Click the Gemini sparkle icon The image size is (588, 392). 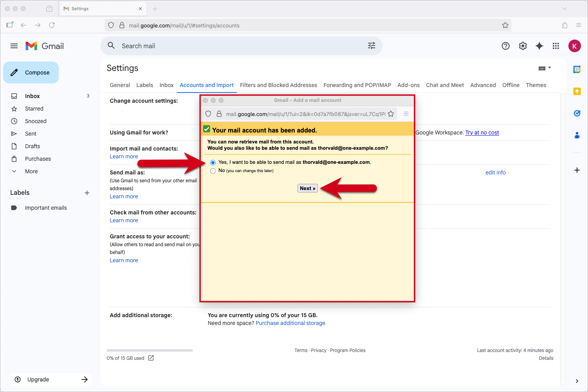point(539,46)
